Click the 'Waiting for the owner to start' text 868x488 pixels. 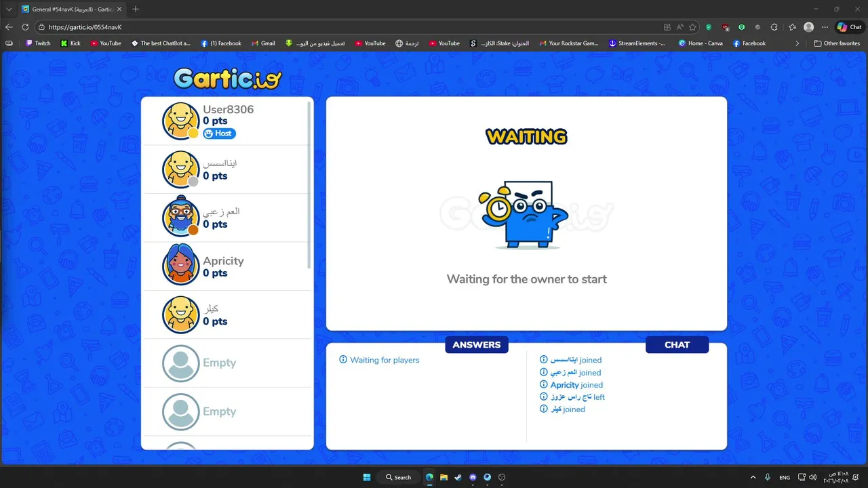point(527,279)
